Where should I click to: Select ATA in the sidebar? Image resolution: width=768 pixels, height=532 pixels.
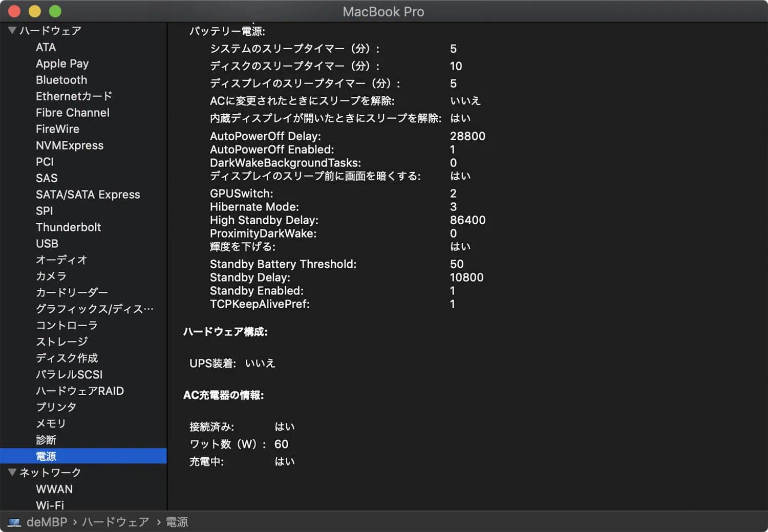click(46, 47)
